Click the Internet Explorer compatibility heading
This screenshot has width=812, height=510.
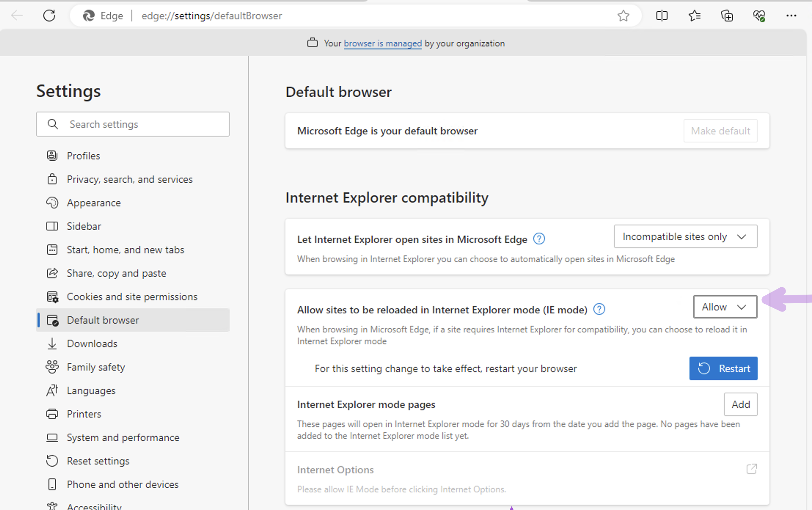(x=387, y=197)
